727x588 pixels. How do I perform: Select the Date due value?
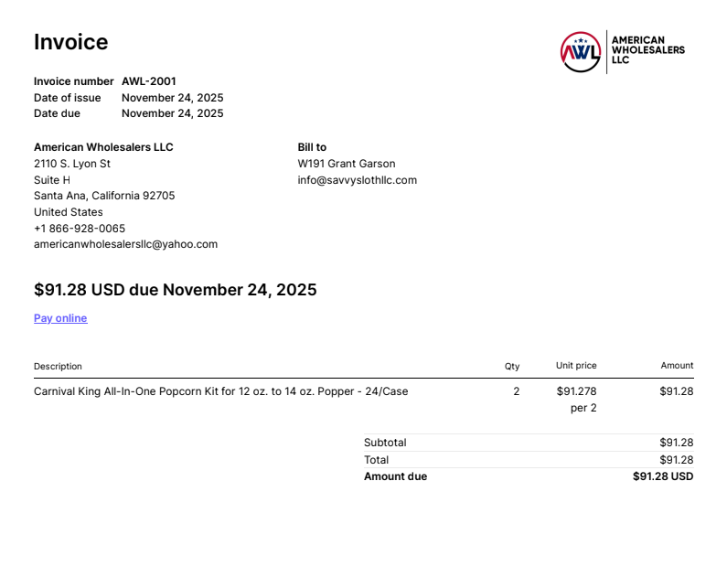(x=172, y=113)
